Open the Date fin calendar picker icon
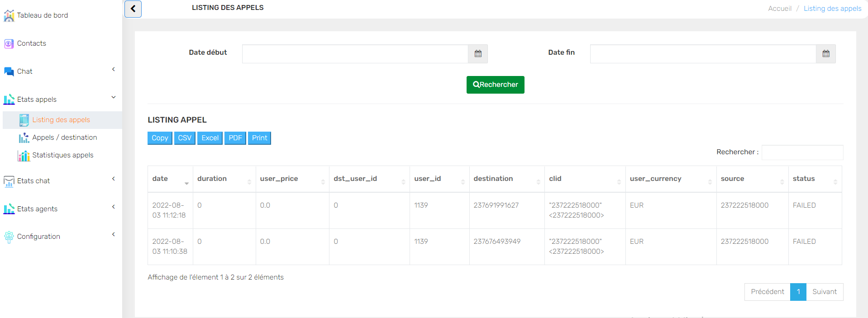 [826, 54]
